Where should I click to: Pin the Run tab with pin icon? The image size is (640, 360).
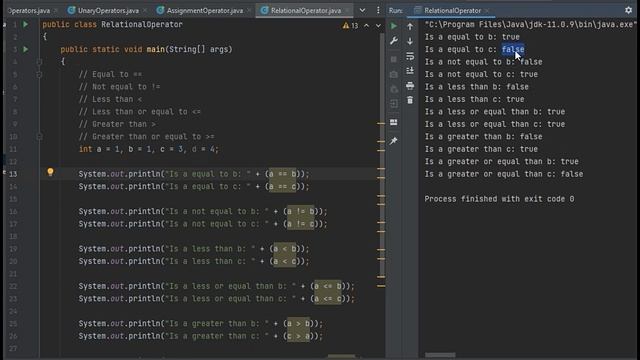pyautogui.click(x=393, y=141)
